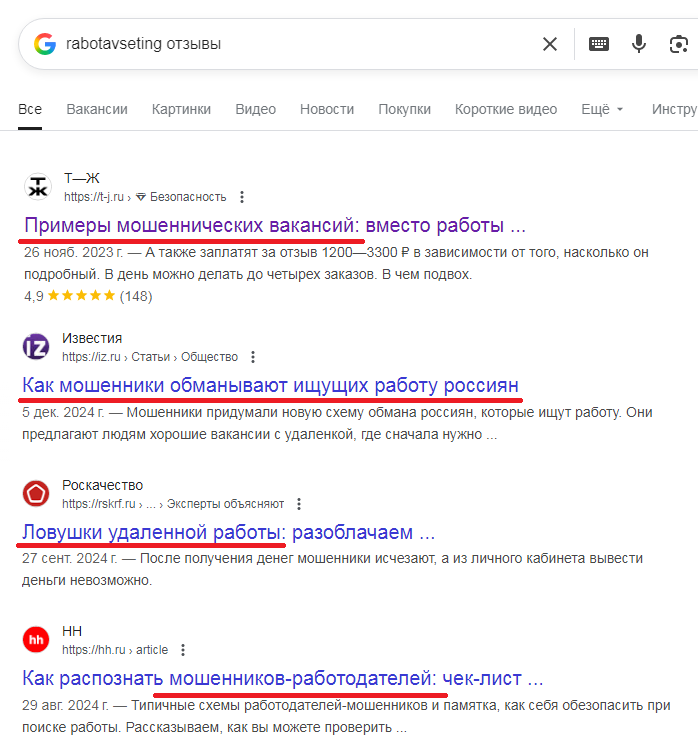Open 'Ловушки удаленной работы' result link
Screen dimensions: 698x749
point(228,532)
